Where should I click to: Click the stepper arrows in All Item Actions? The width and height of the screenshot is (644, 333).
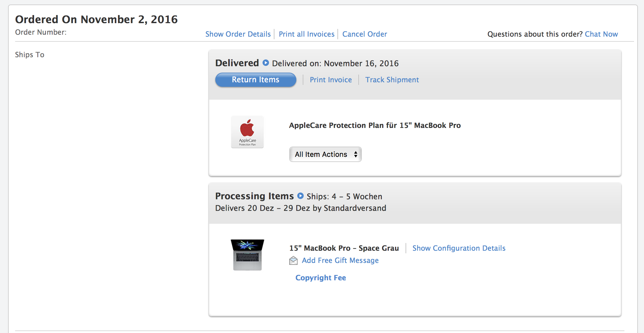point(356,154)
